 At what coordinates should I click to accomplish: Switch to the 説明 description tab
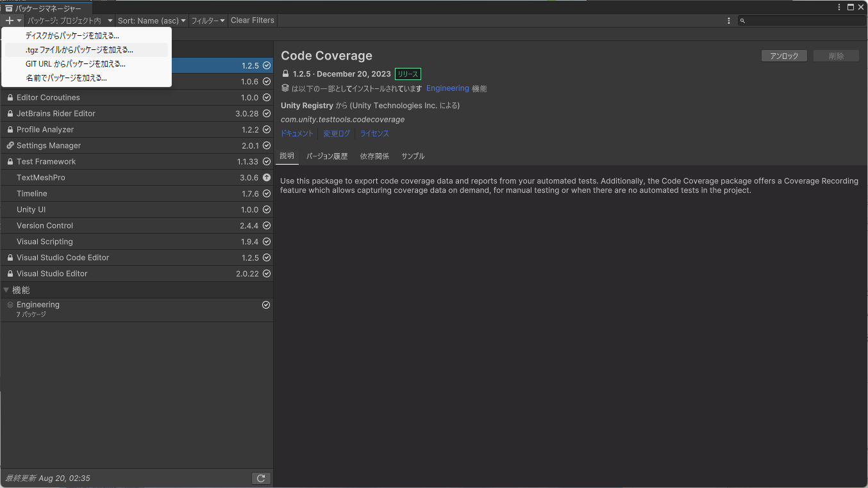287,156
